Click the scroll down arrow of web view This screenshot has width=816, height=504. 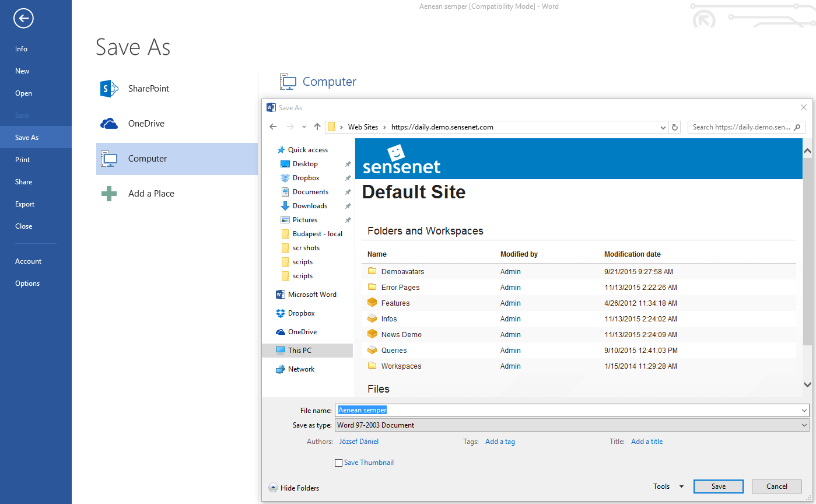tap(807, 385)
